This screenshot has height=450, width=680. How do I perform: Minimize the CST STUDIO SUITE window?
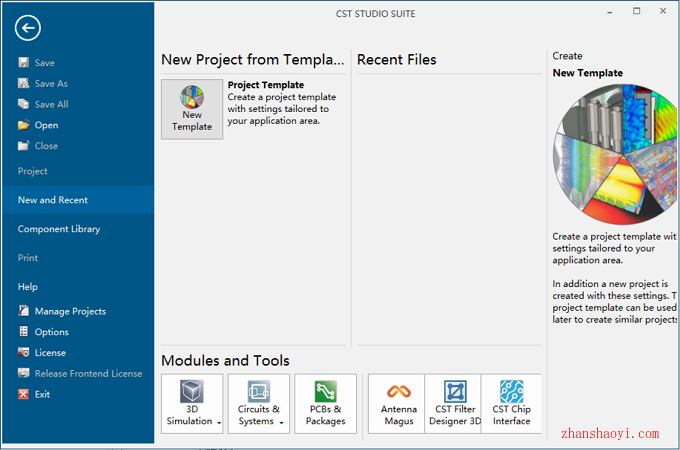click(x=610, y=12)
